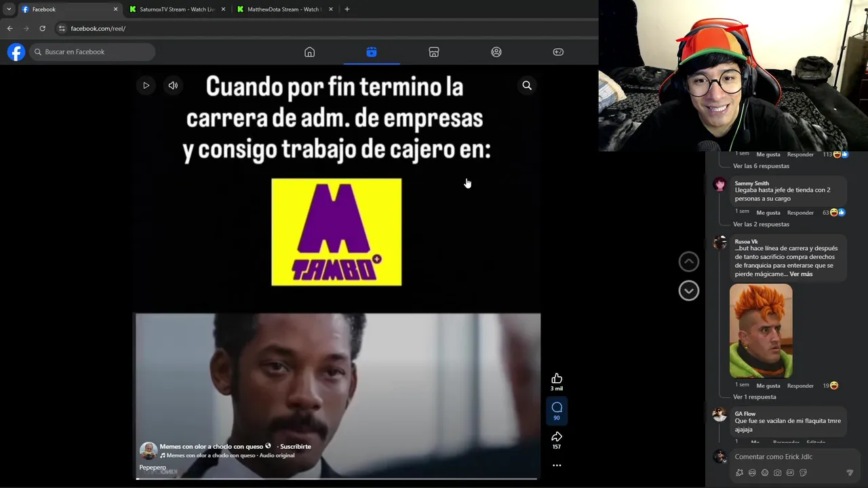Image resolution: width=868 pixels, height=488 pixels.
Task: Click the reaction emoji on Rusoa Vk's comment
Action: tap(834, 386)
